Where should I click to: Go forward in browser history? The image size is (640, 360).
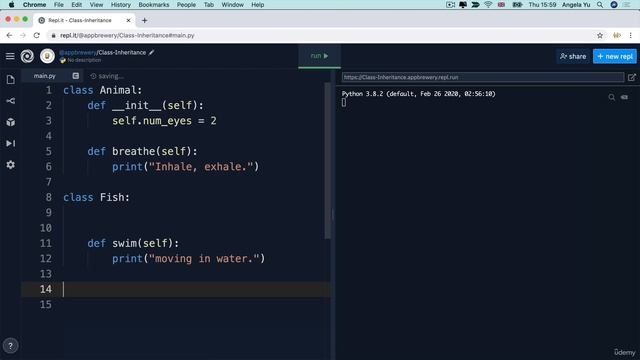tap(23, 36)
